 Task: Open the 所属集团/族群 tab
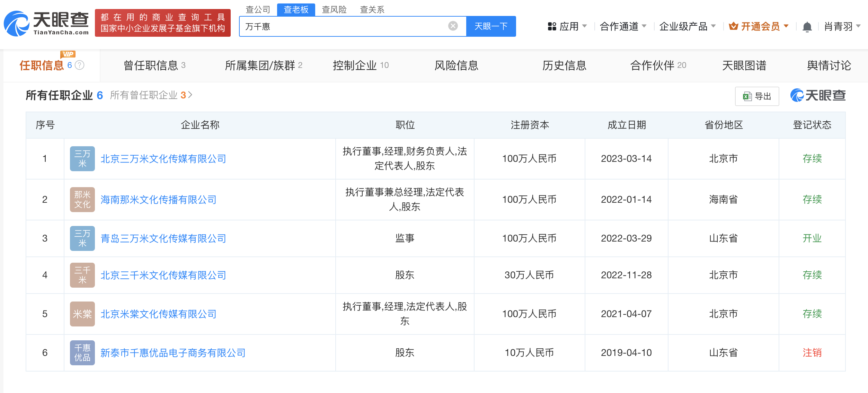[x=264, y=65]
